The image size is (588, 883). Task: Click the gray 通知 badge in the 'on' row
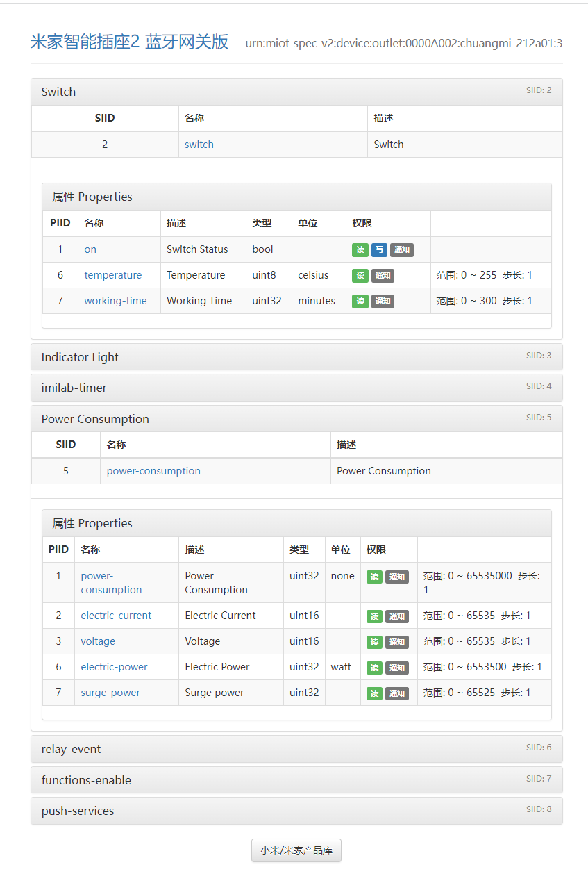tap(401, 250)
